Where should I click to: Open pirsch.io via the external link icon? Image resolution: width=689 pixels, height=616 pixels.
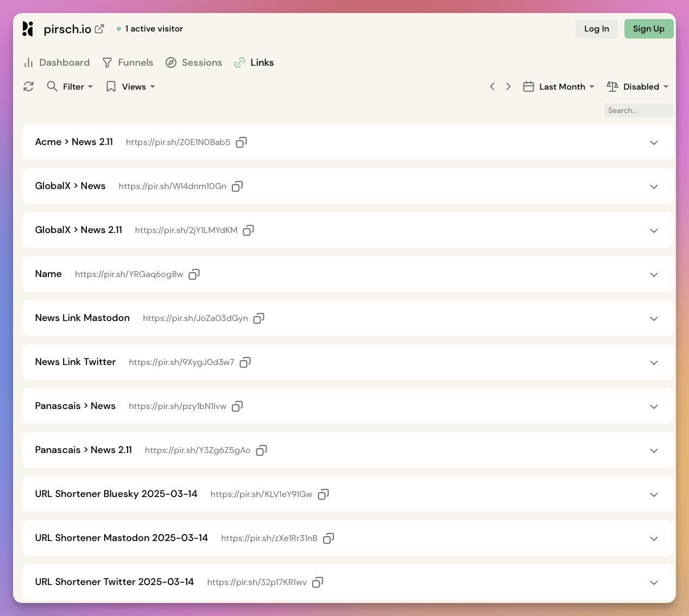point(99,28)
